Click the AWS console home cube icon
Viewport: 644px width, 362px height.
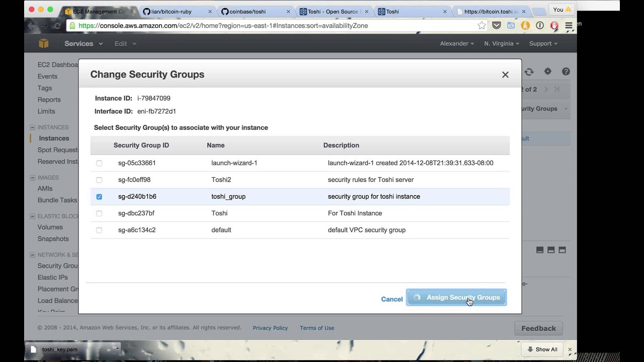[44, 44]
